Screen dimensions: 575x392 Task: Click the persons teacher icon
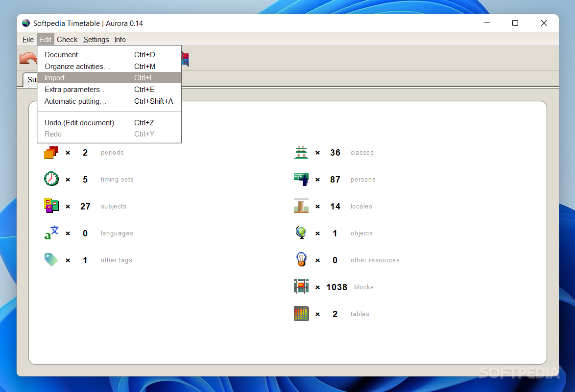[x=301, y=179]
